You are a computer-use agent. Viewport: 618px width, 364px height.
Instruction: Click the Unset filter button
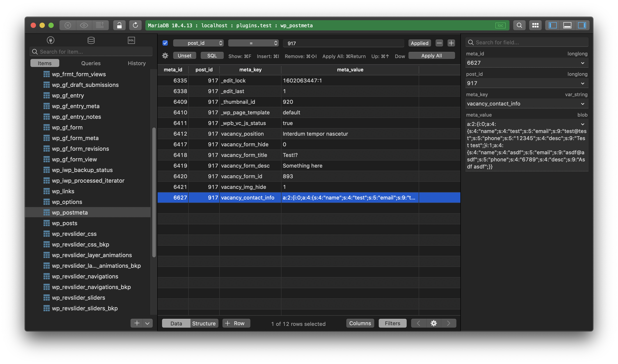pyautogui.click(x=184, y=56)
